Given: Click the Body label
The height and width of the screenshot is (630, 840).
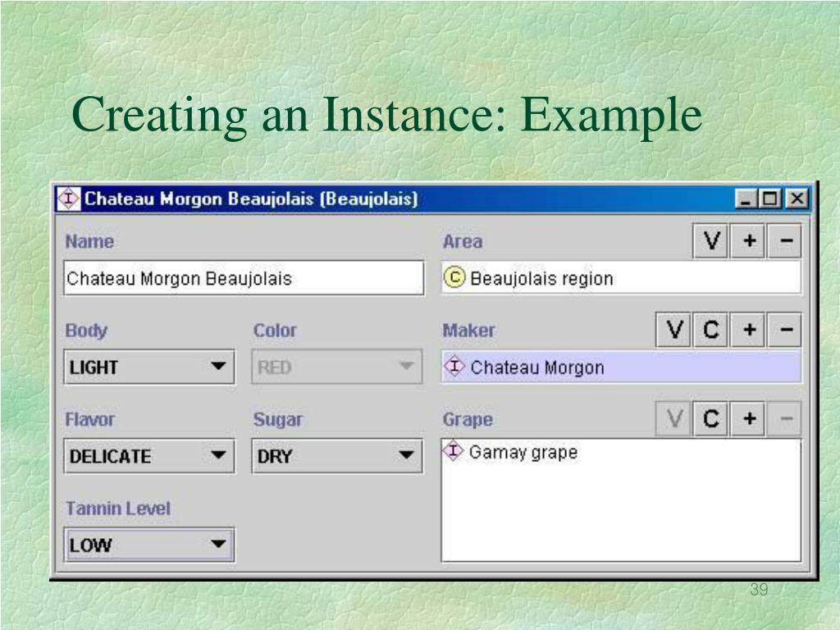Looking at the screenshot, I should pos(86,331).
